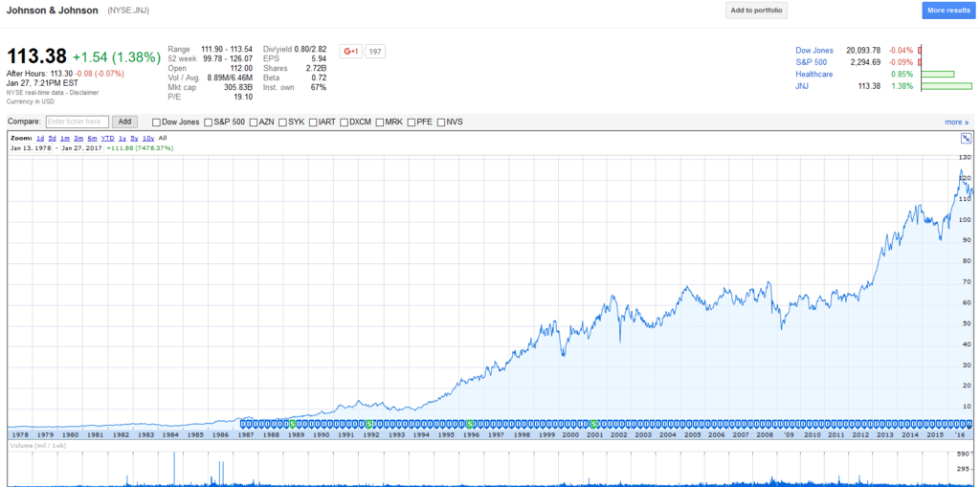Switch chart zoom to 1m
The image size is (980, 487).
point(65,138)
